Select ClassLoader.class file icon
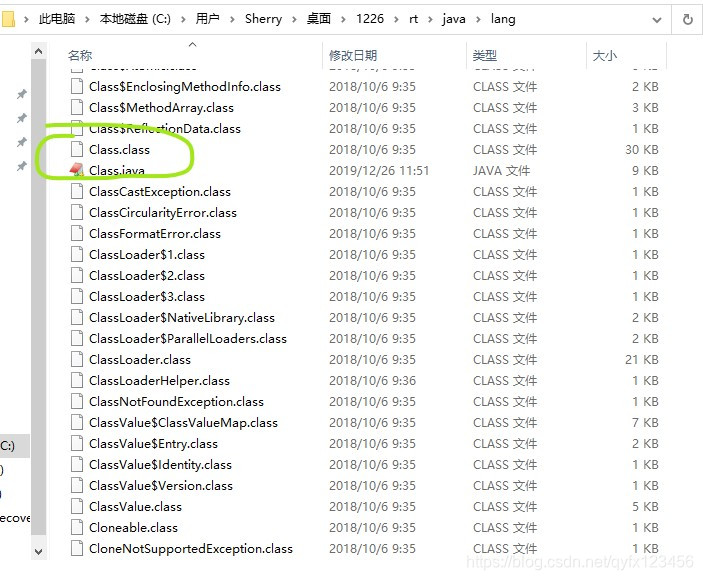The width and height of the screenshot is (703, 580). tap(77, 359)
